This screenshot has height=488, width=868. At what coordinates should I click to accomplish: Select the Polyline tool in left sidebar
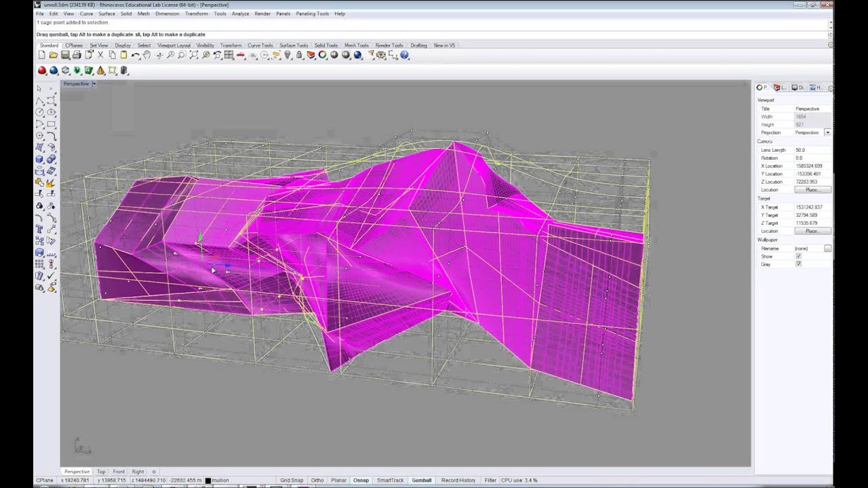[x=39, y=100]
